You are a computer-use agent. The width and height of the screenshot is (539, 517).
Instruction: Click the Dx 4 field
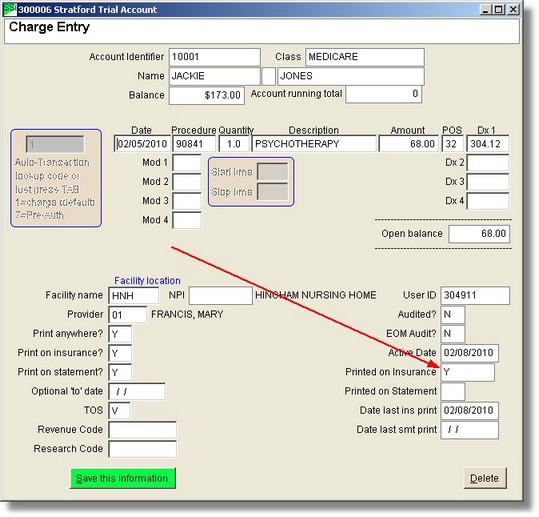coord(487,201)
